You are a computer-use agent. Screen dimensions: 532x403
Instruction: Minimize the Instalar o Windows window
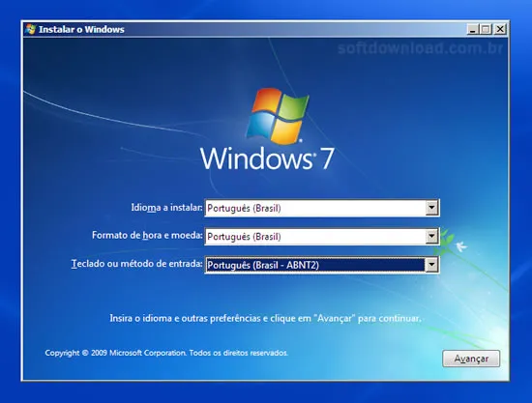coord(472,30)
